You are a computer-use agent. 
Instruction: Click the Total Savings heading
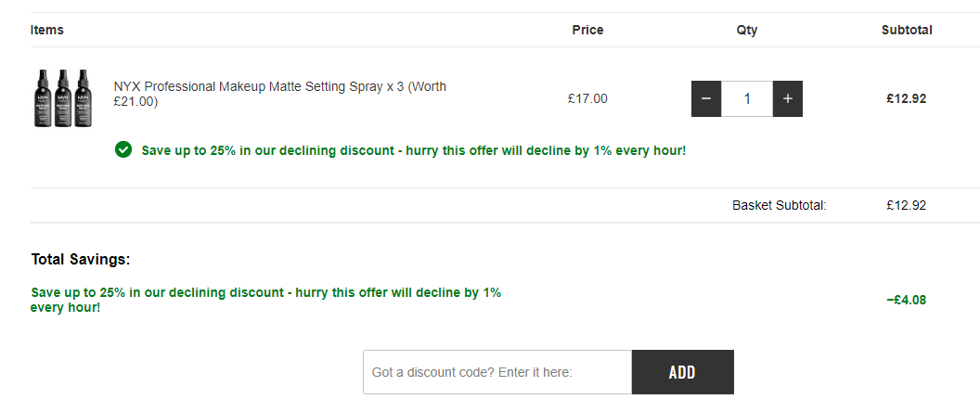[x=81, y=260]
